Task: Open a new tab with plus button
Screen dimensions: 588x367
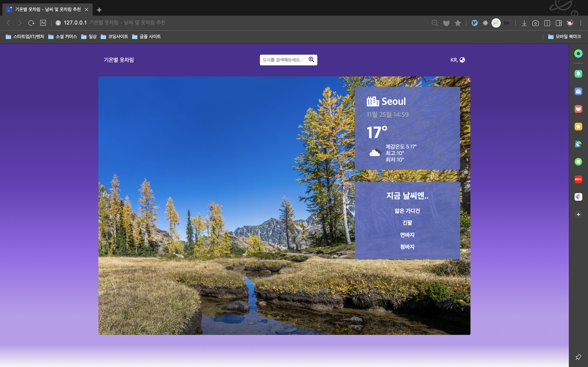Action: [99, 10]
